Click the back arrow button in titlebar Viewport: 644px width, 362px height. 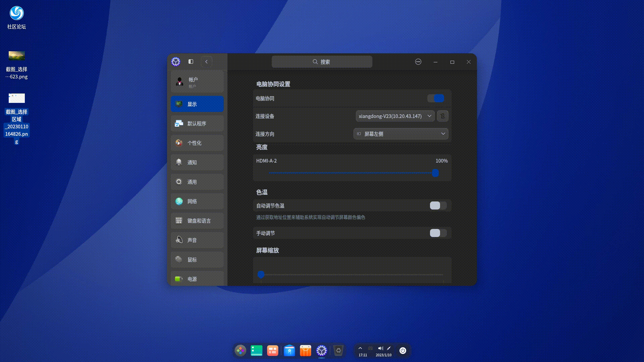point(206,62)
